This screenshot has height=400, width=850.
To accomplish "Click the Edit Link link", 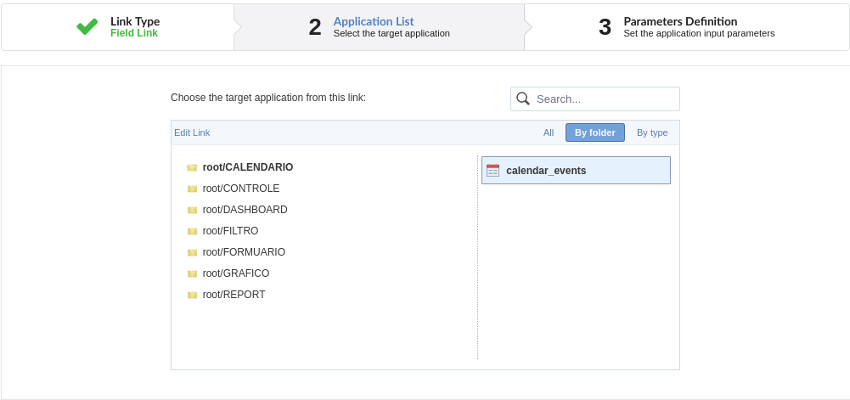I will coord(192,133).
